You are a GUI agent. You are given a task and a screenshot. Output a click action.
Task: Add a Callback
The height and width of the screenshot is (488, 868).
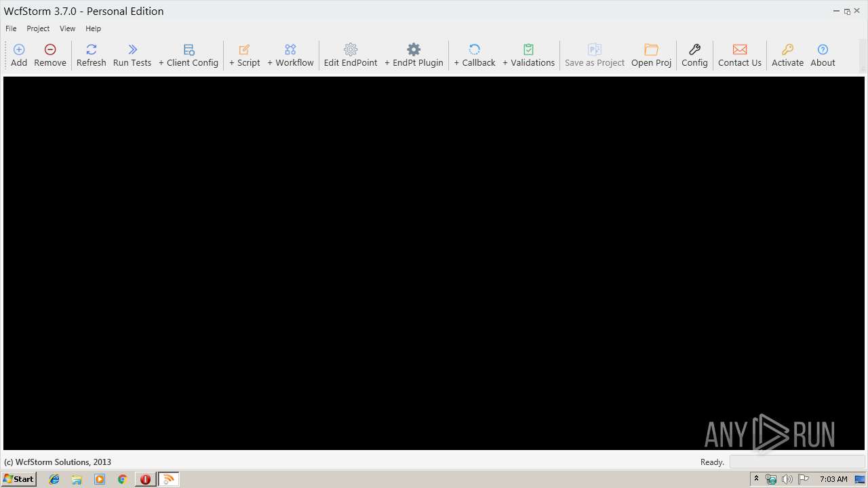click(x=475, y=55)
